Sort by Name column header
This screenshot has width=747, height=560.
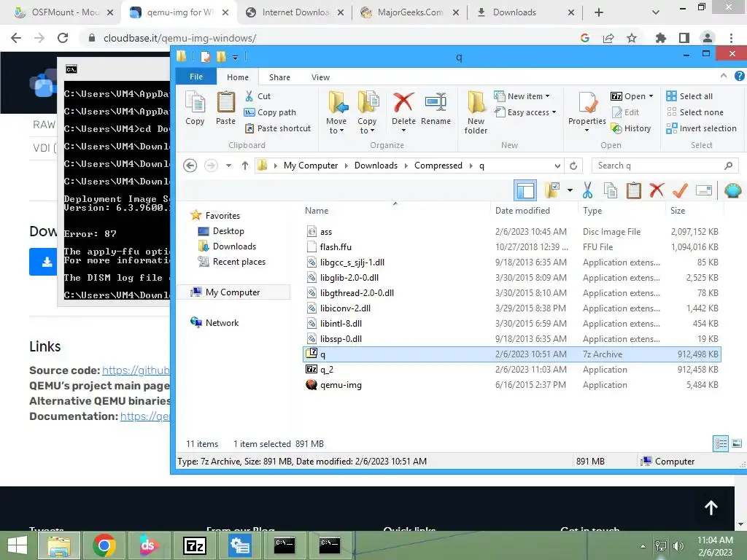317,211
